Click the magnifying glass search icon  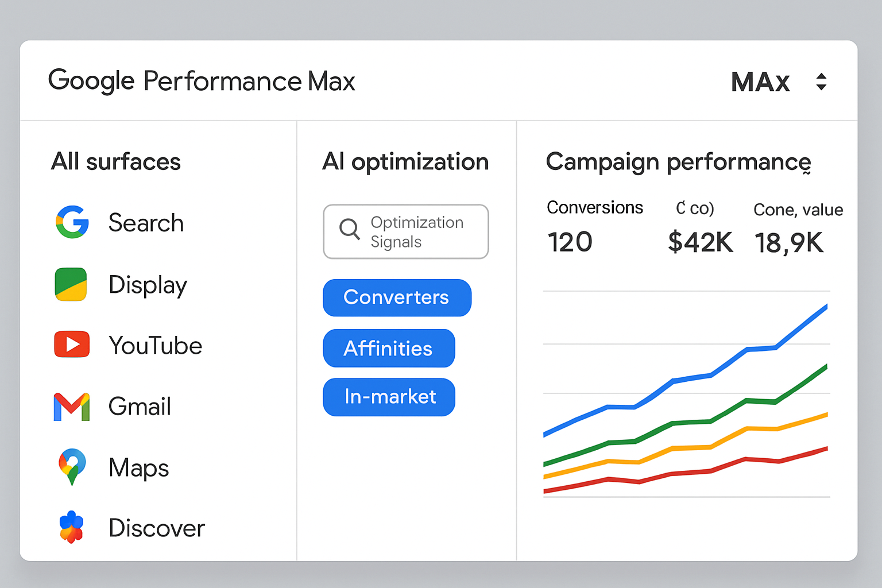tap(349, 229)
